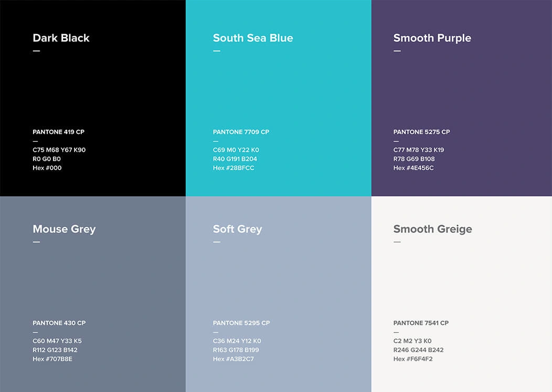Select the PANTONE 5295 CP label
The height and width of the screenshot is (392, 552).
pos(241,323)
